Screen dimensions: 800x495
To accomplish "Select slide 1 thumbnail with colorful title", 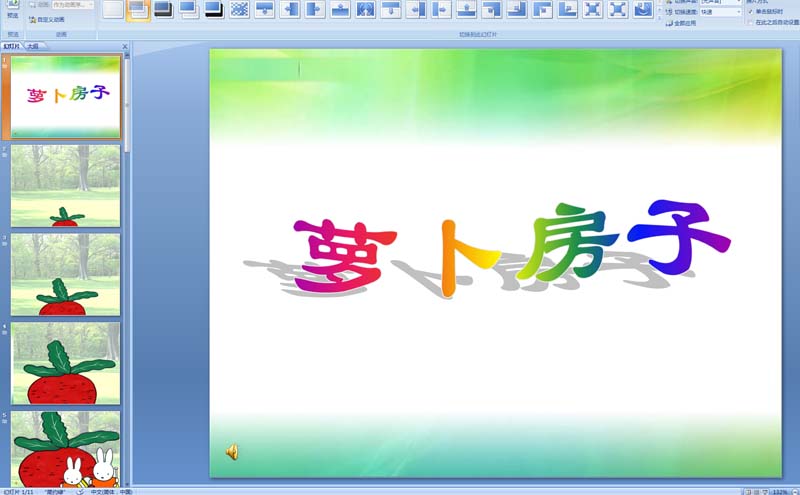I will [66, 96].
